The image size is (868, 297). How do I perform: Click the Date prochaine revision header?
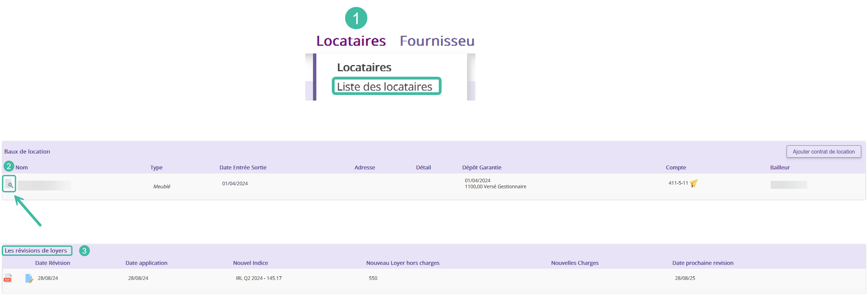pos(703,263)
